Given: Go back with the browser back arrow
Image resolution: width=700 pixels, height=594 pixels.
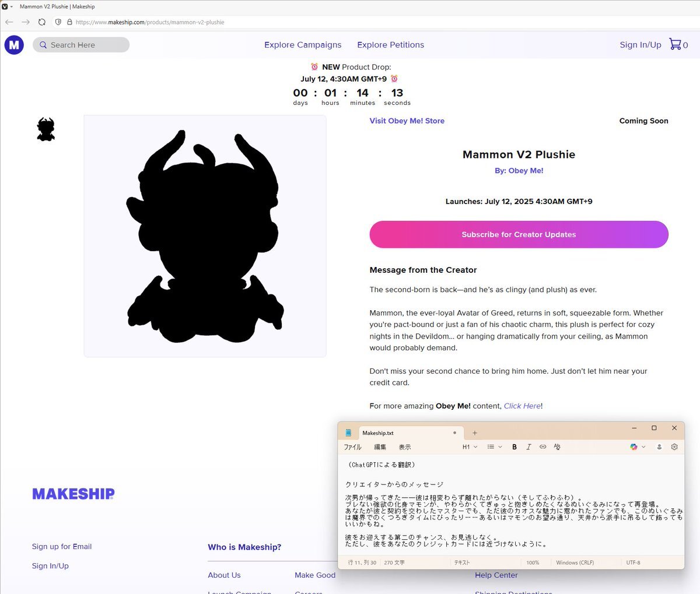Looking at the screenshot, I should click(9, 22).
